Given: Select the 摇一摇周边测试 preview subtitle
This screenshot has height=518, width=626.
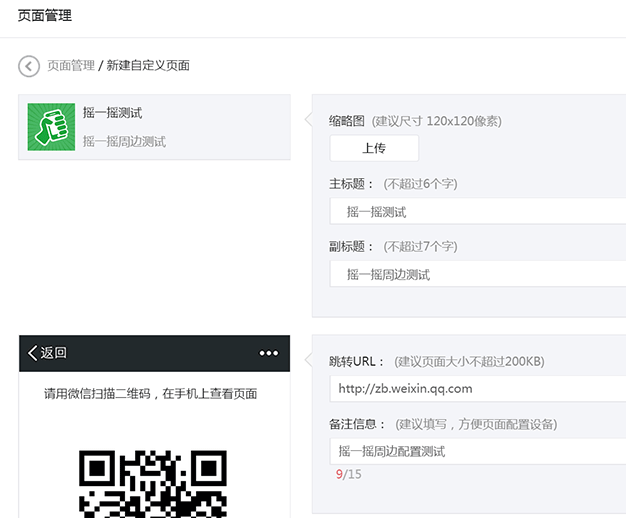Looking at the screenshot, I should coord(124,141).
